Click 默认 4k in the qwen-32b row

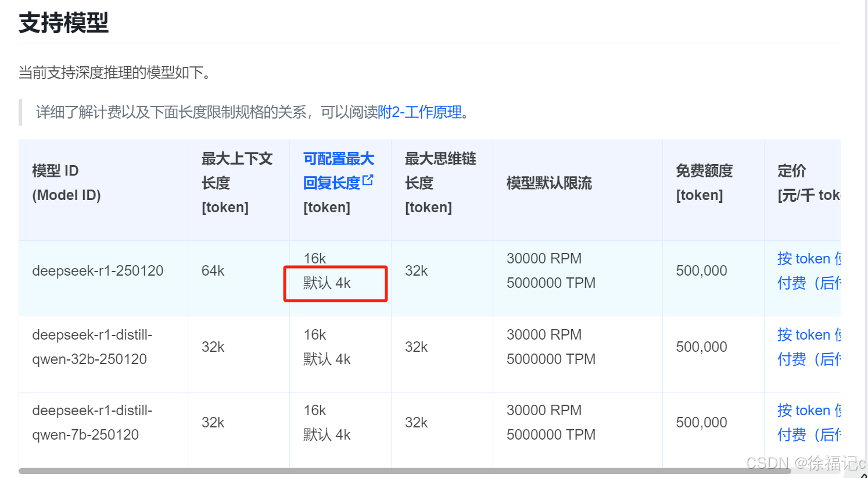click(327, 359)
